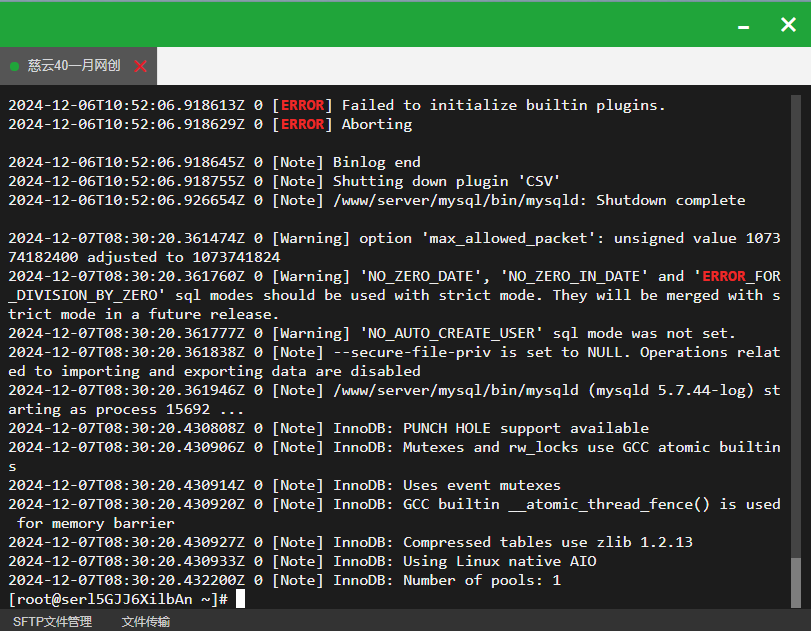Click the '--secure-file-priv is set to NULL' note
Viewport: 811px width, 631px height.
pyautogui.click(x=394, y=362)
